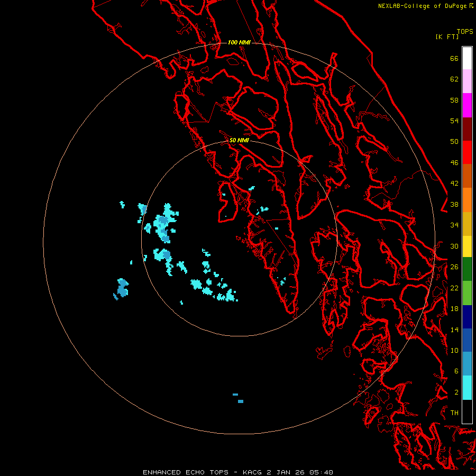Click the "50" legend value

coord(454,142)
